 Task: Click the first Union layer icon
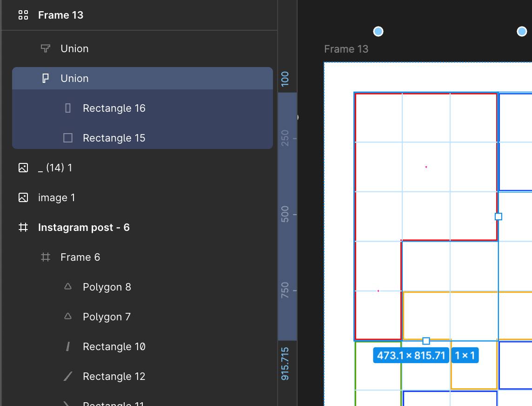tap(46, 48)
